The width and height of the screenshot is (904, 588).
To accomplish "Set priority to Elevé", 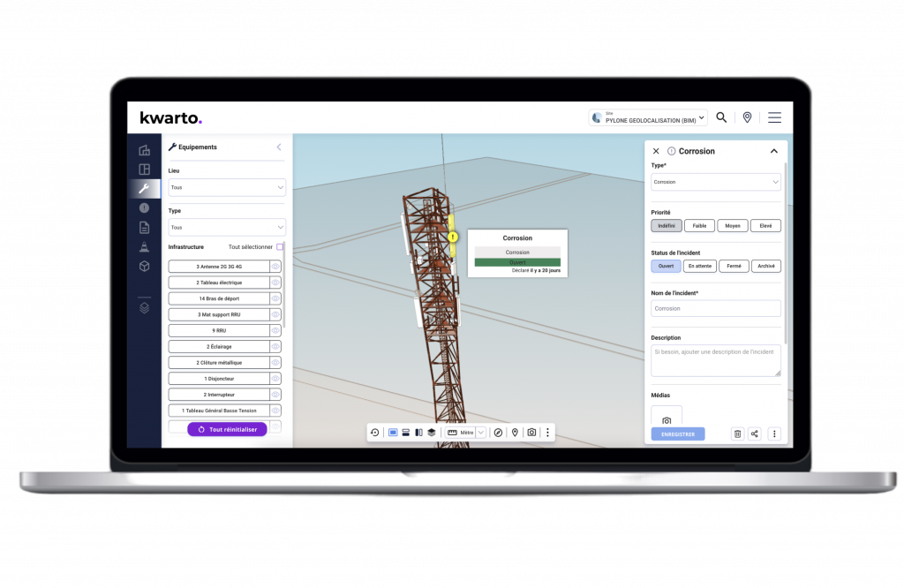I will point(765,226).
